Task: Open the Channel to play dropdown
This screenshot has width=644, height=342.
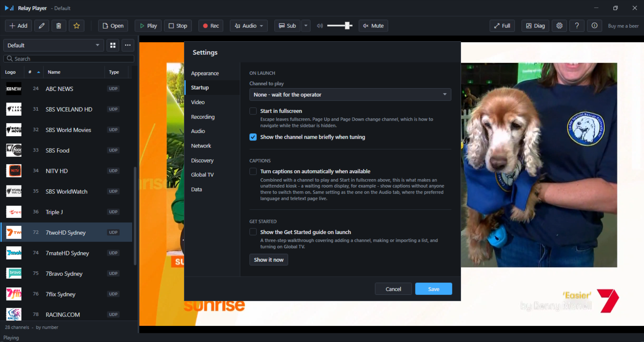Action: click(350, 95)
